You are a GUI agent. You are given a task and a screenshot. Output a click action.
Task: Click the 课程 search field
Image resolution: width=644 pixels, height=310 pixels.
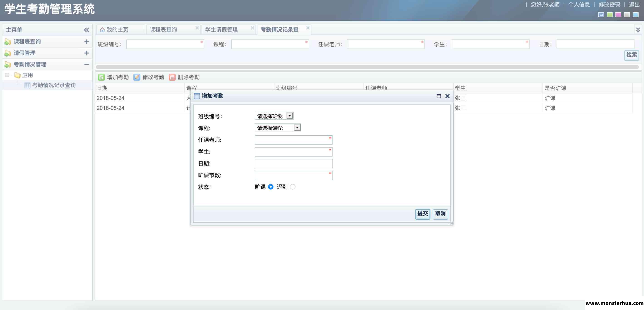(x=270, y=44)
